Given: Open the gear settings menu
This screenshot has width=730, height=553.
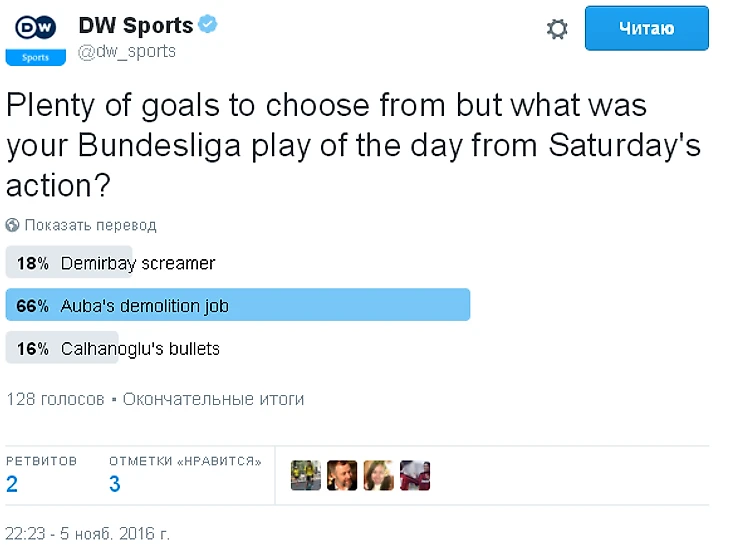Looking at the screenshot, I should [557, 29].
